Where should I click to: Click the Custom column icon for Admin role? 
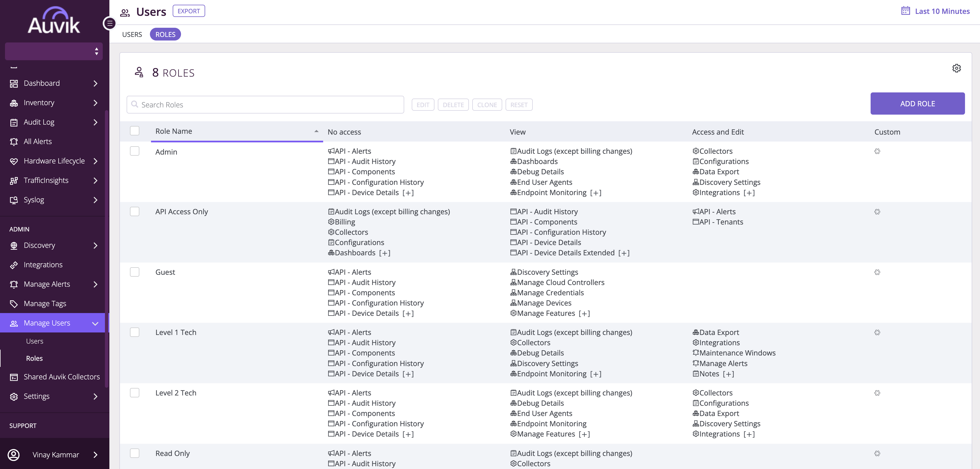pos(877,152)
